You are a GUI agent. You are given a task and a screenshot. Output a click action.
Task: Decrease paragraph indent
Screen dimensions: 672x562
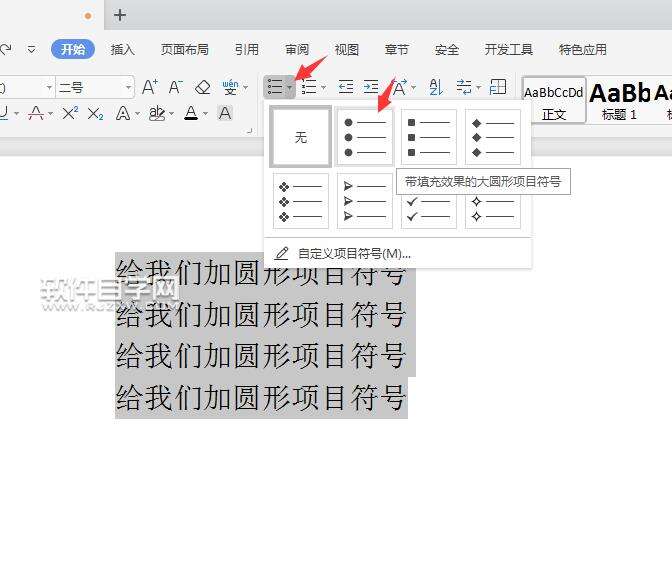click(345, 87)
